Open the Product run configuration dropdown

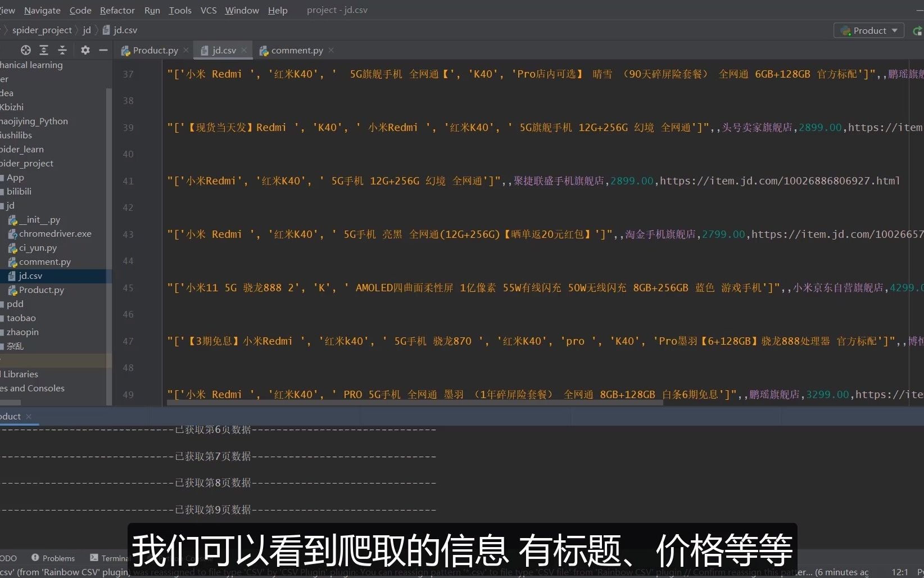[869, 30]
